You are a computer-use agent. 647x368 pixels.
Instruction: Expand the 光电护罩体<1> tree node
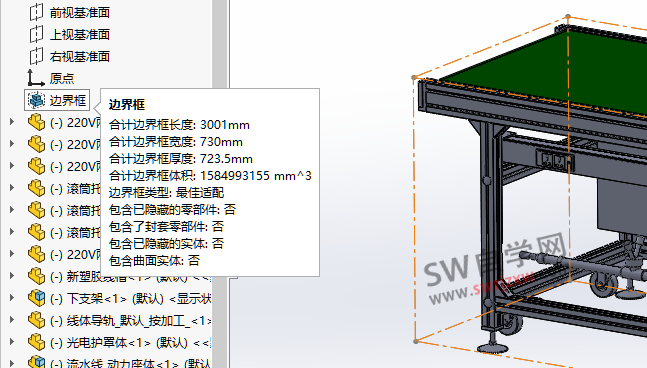tap(12, 342)
